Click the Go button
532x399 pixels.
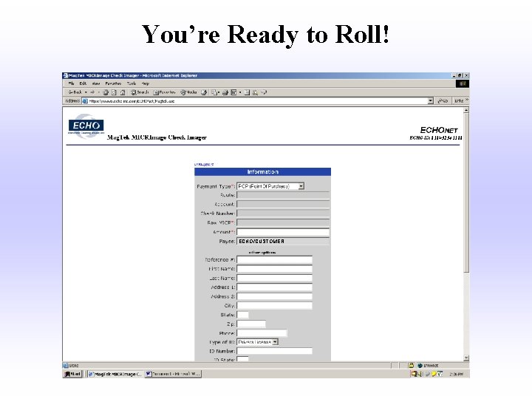click(443, 100)
